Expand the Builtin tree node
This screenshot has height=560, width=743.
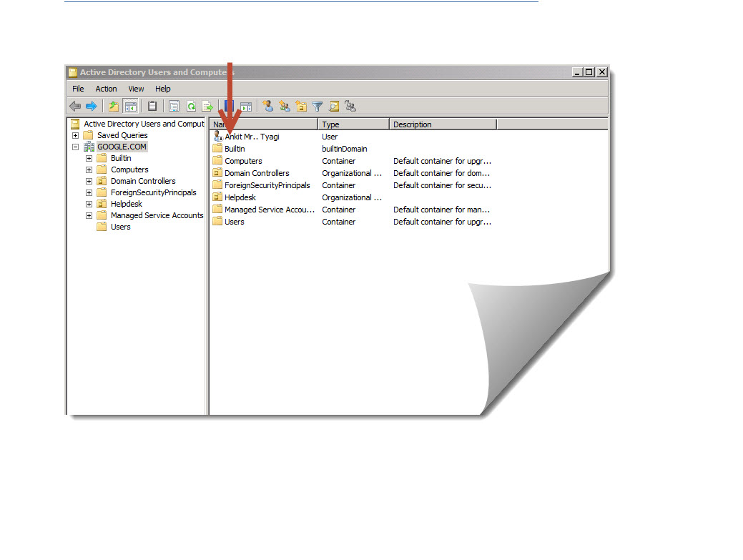(x=88, y=158)
